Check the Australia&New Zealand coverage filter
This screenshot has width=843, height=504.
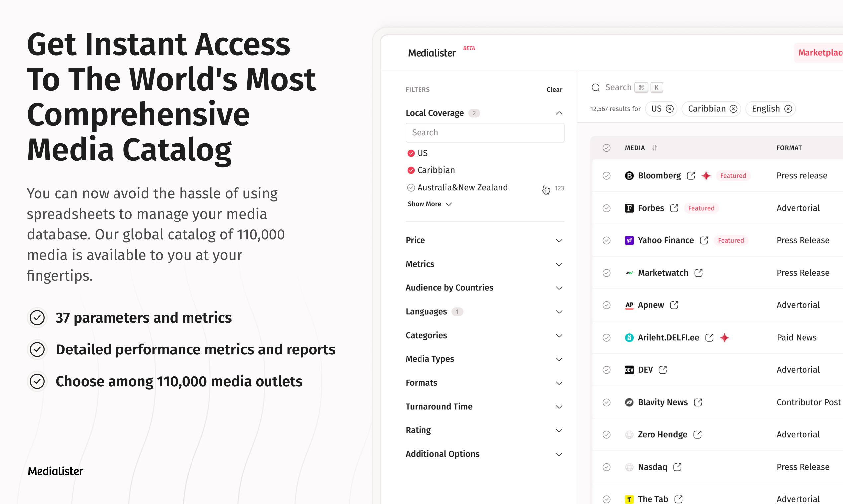coord(411,187)
